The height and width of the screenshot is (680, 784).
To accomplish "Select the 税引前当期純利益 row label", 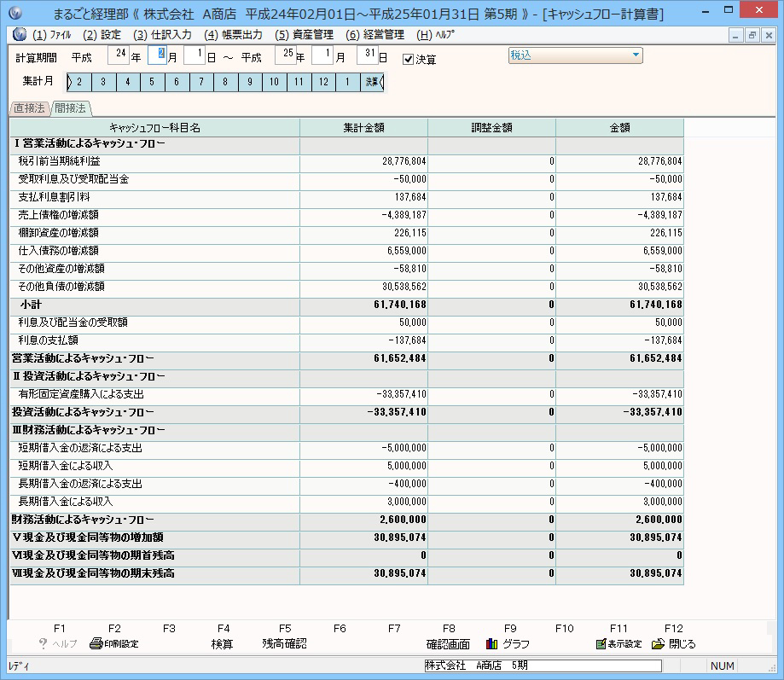I will point(59,161).
